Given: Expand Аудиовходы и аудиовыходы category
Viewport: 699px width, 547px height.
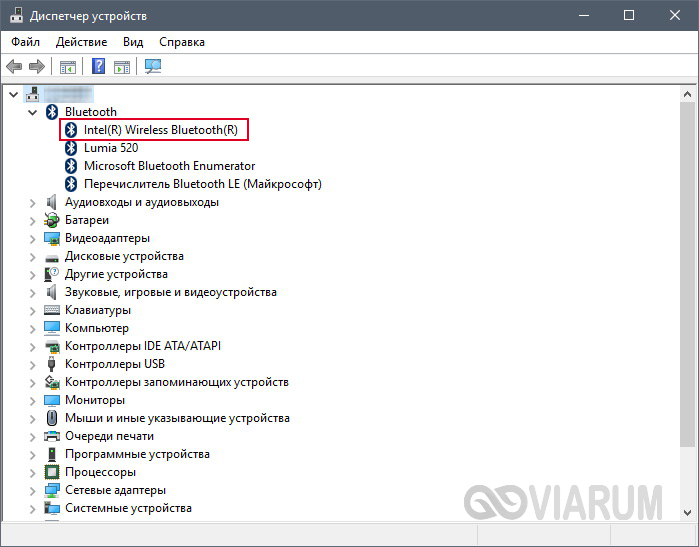Looking at the screenshot, I should 33,203.
